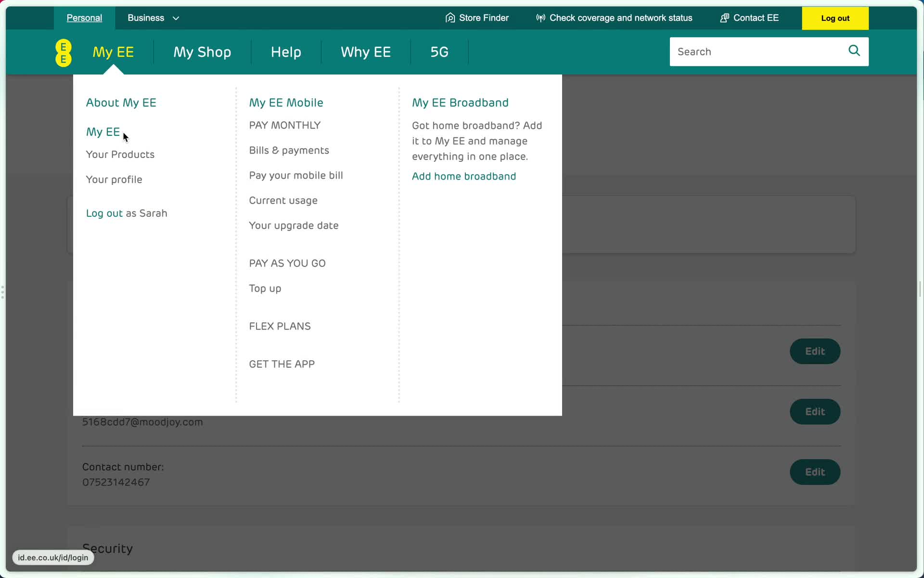Click the topmost Edit button
The height and width of the screenshot is (578, 924).
815,352
